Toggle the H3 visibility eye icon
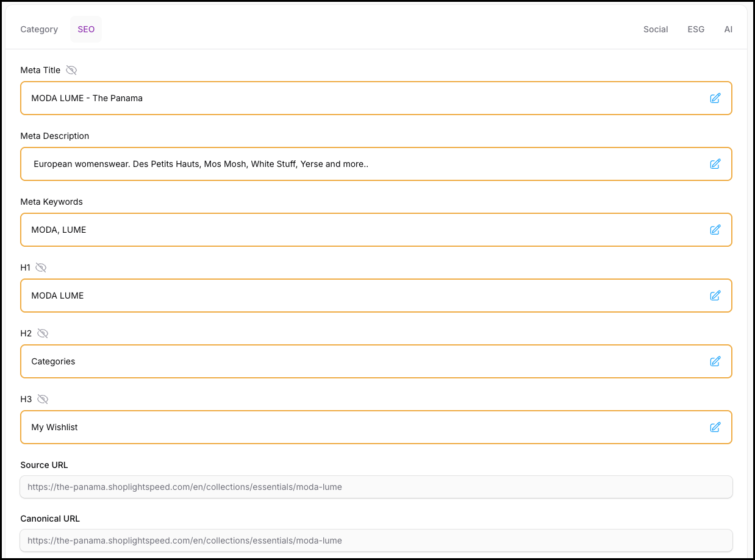Screen dimensions: 755x560 tap(42, 399)
